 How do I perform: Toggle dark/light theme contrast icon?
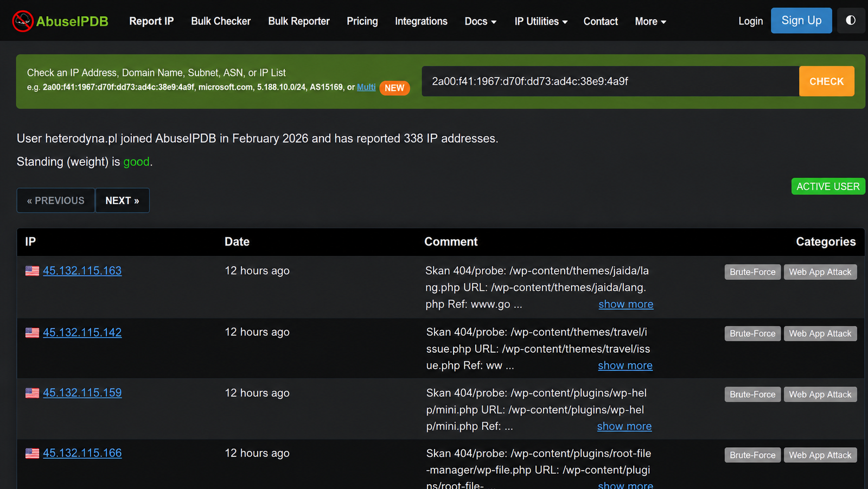click(851, 21)
